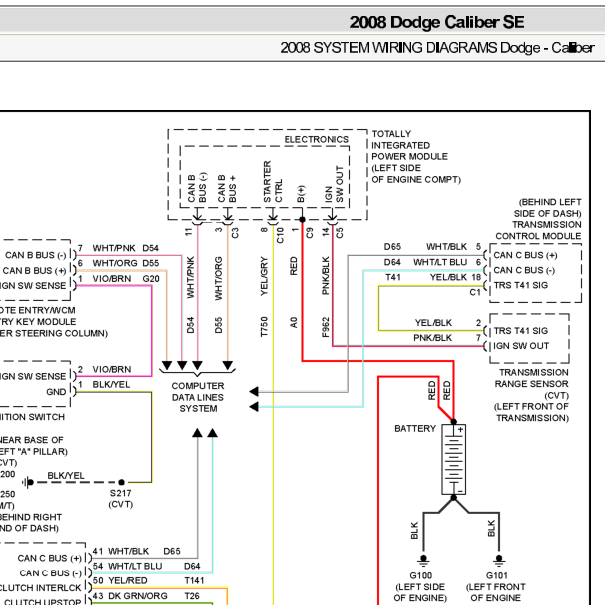Select the "C10" connector label
The image size is (605, 605).
[x=280, y=235]
